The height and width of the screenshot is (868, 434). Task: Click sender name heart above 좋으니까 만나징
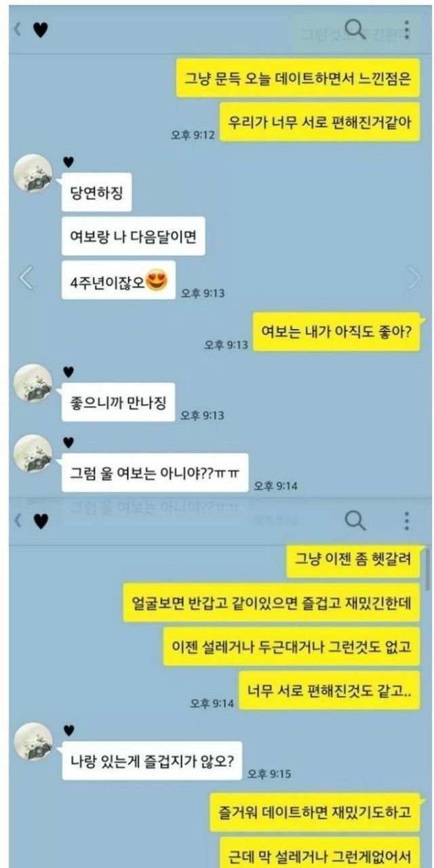click(x=68, y=371)
